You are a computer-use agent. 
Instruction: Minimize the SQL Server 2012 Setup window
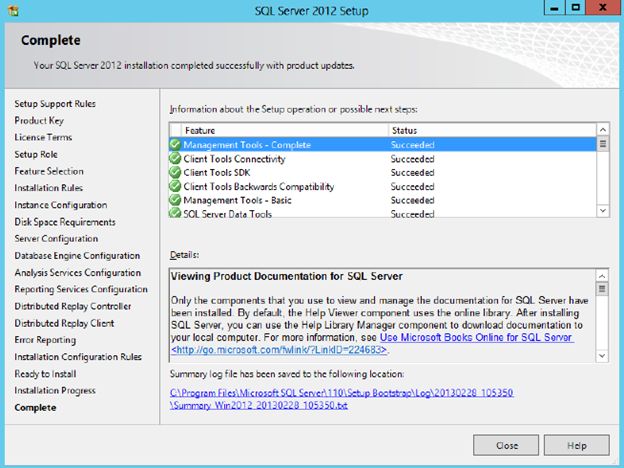[554, 8]
